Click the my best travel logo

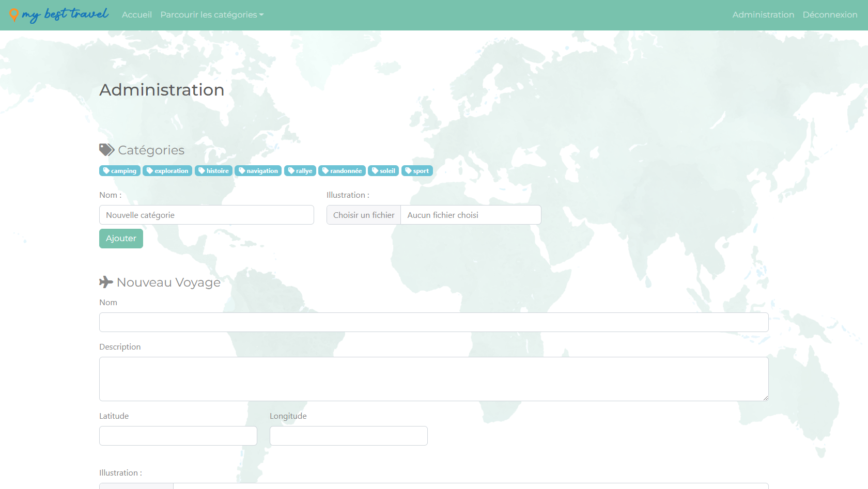pyautogui.click(x=59, y=15)
